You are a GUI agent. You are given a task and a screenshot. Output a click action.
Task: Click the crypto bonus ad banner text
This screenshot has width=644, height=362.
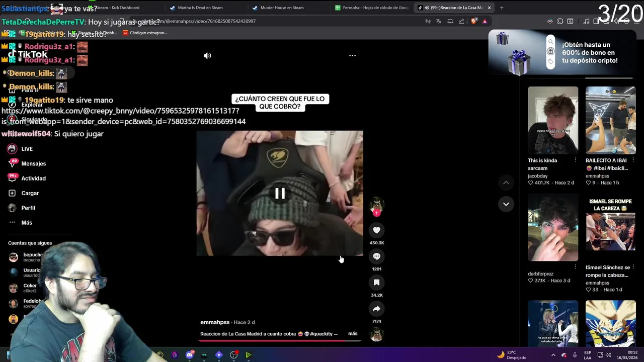590,53
